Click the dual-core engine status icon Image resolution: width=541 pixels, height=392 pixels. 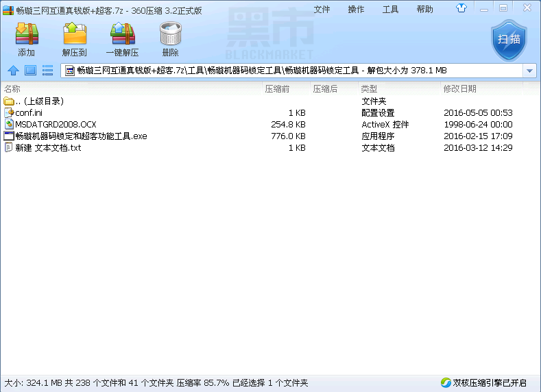click(x=446, y=382)
